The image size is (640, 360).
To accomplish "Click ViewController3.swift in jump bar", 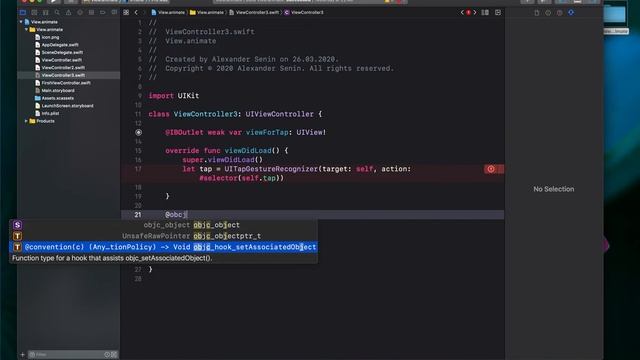I will click(254, 13).
